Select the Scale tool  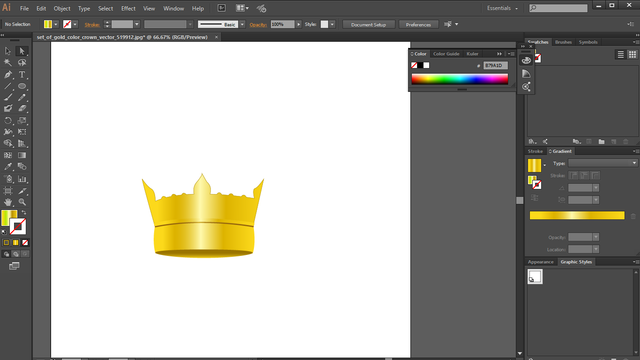pos(22,120)
